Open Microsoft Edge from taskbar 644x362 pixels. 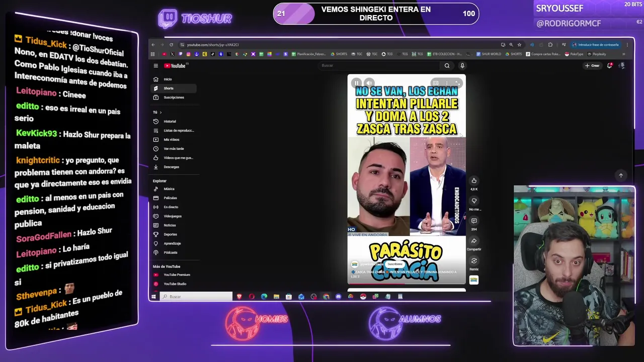264,297
